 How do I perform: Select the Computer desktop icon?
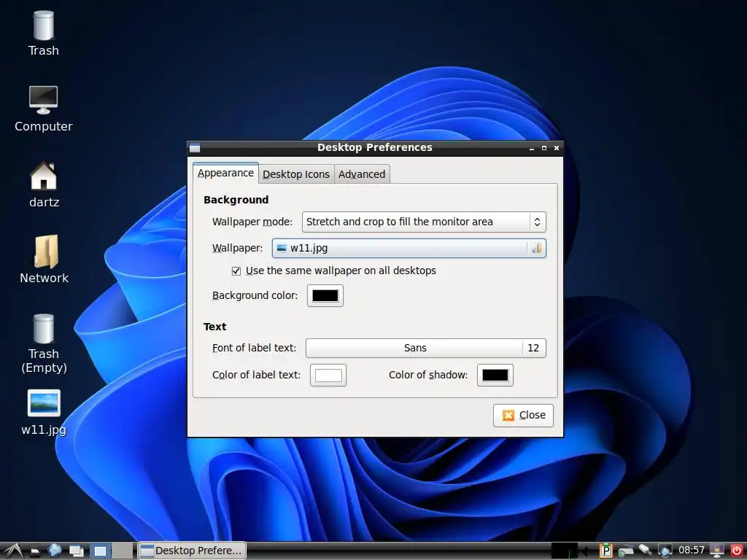[x=43, y=109]
